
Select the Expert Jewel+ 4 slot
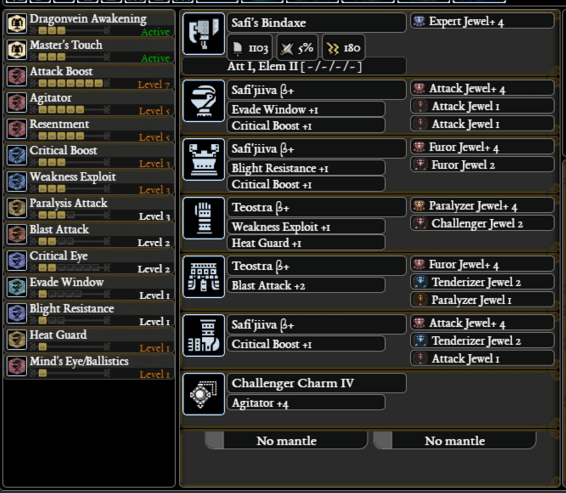tap(482, 21)
